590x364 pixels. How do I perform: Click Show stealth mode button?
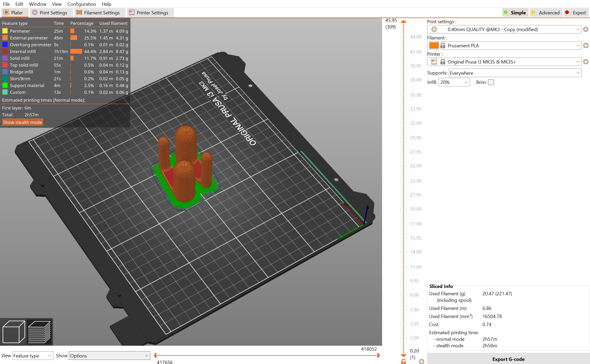point(22,122)
